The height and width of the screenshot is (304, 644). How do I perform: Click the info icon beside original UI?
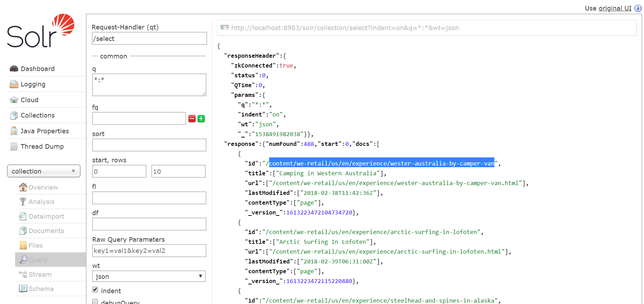coord(638,8)
